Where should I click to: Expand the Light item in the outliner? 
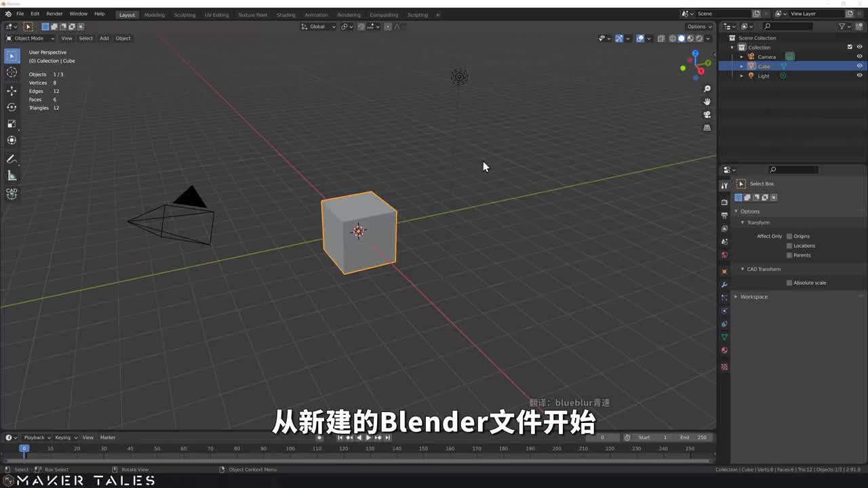pos(741,76)
